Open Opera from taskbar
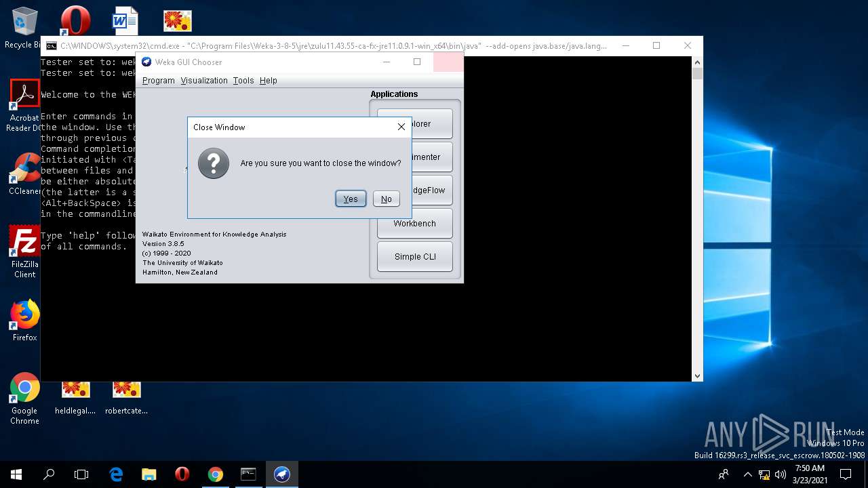Viewport: 868px width, 488px height. click(182, 474)
